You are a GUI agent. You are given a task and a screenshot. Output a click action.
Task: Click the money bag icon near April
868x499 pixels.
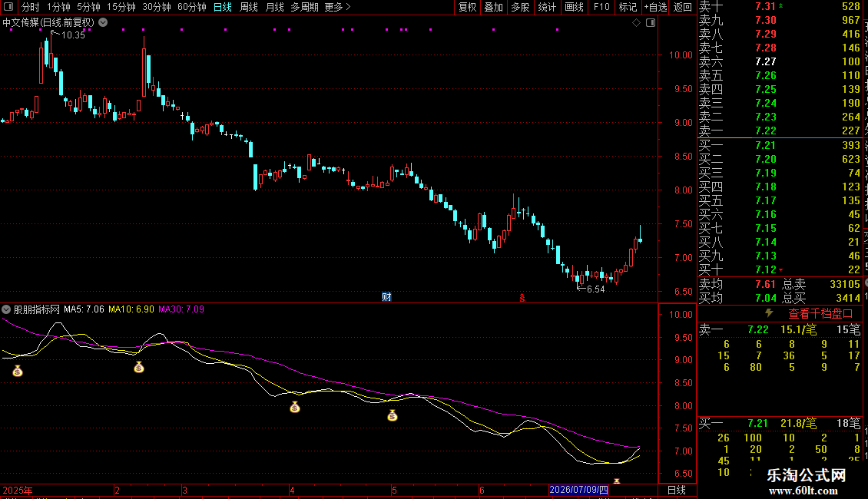coord(295,407)
